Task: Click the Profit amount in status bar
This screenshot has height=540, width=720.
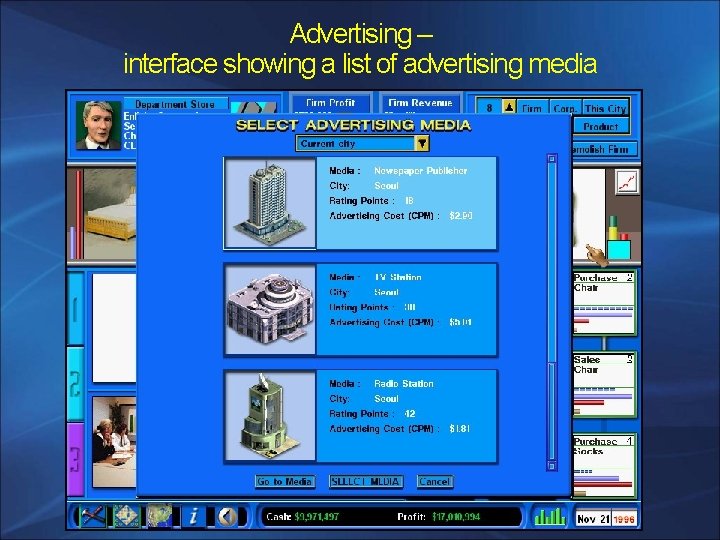Action: [456, 517]
